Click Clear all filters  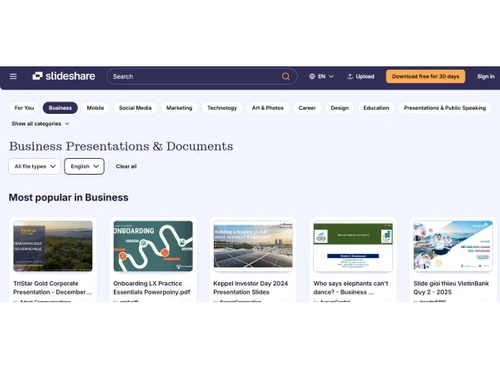click(x=126, y=166)
